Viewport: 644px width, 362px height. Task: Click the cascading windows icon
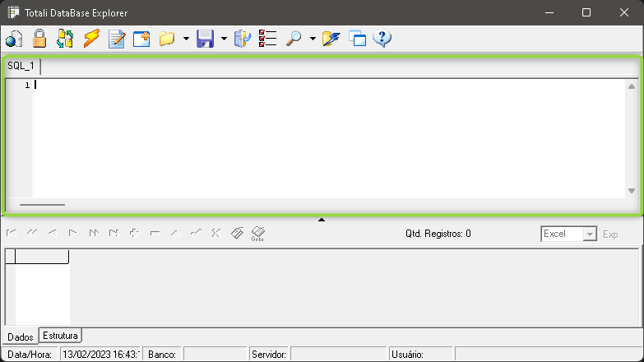pyautogui.click(x=357, y=39)
